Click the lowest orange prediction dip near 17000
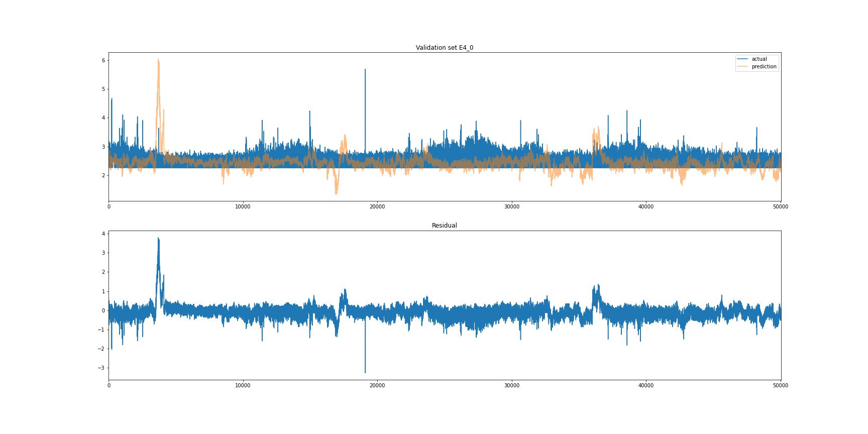 coord(336,193)
